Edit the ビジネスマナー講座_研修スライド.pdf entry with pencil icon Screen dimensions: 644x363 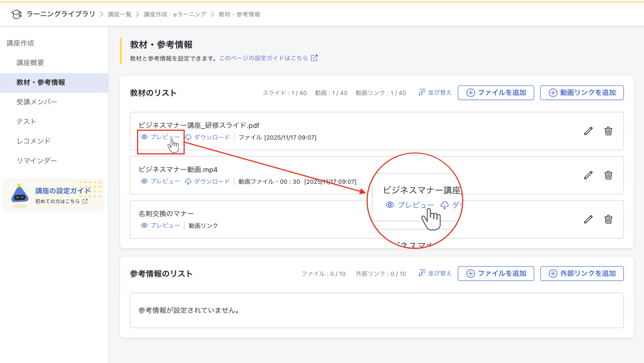[588, 131]
